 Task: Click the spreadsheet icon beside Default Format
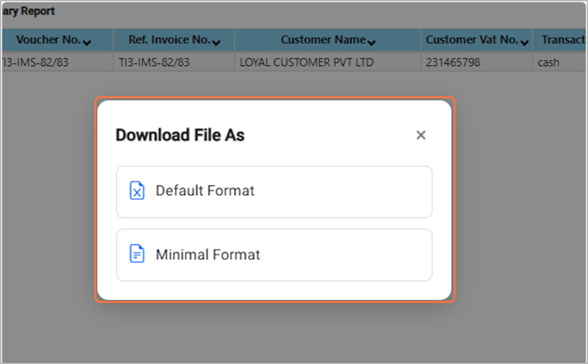(x=138, y=191)
